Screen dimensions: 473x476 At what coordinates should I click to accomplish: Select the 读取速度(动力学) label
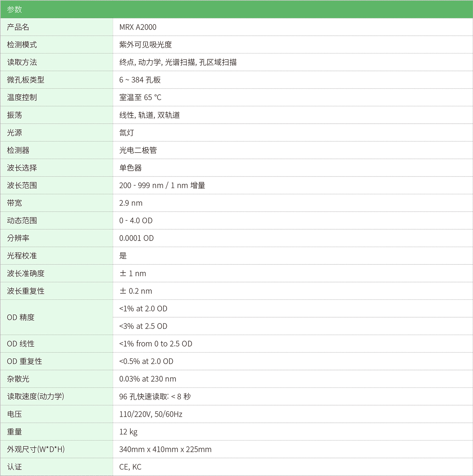(x=35, y=396)
